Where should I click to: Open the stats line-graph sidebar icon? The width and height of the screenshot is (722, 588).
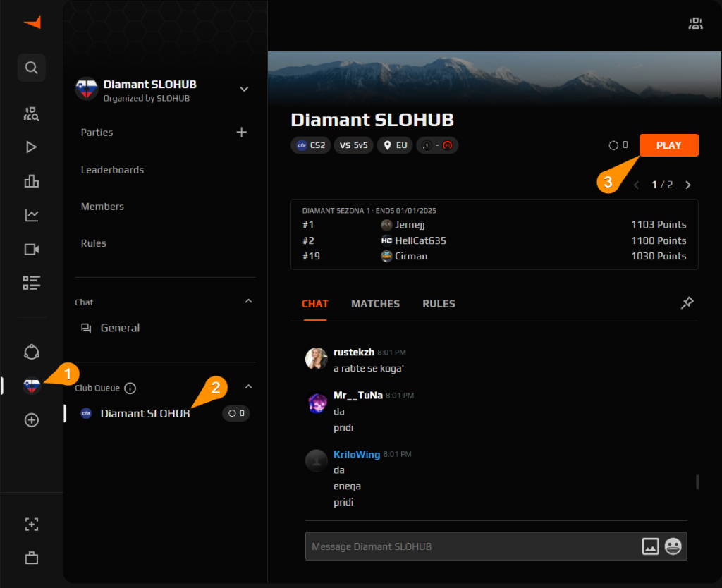tap(31, 215)
